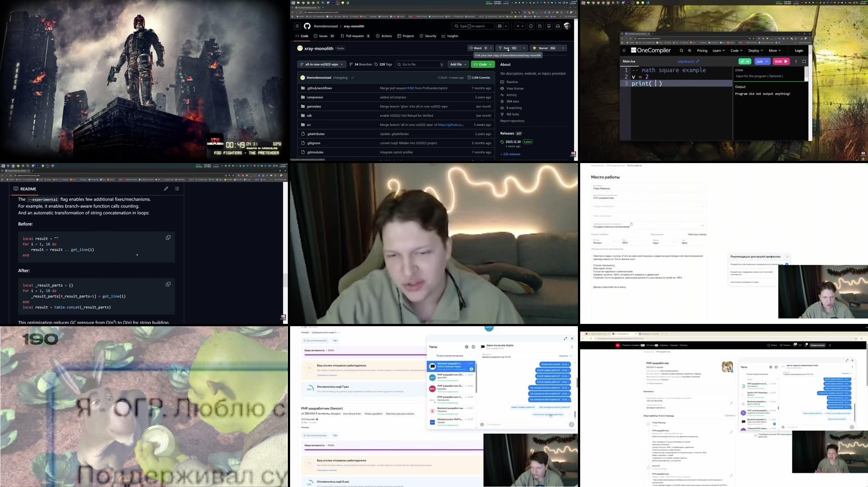This screenshot has width=868, height=487.
Task: Open GitHub notifications inbox icon
Action: click(x=559, y=26)
